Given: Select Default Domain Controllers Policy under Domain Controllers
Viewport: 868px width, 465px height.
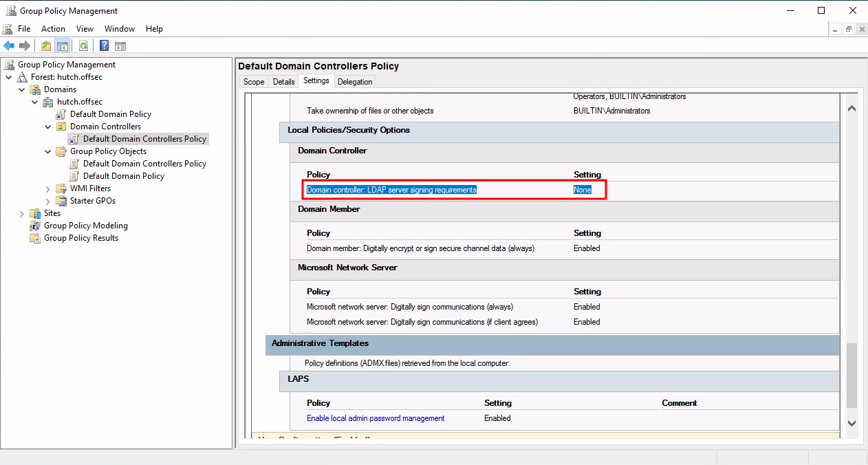Looking at the screenshot, I should pyautogui.click(x=144, y=139).
